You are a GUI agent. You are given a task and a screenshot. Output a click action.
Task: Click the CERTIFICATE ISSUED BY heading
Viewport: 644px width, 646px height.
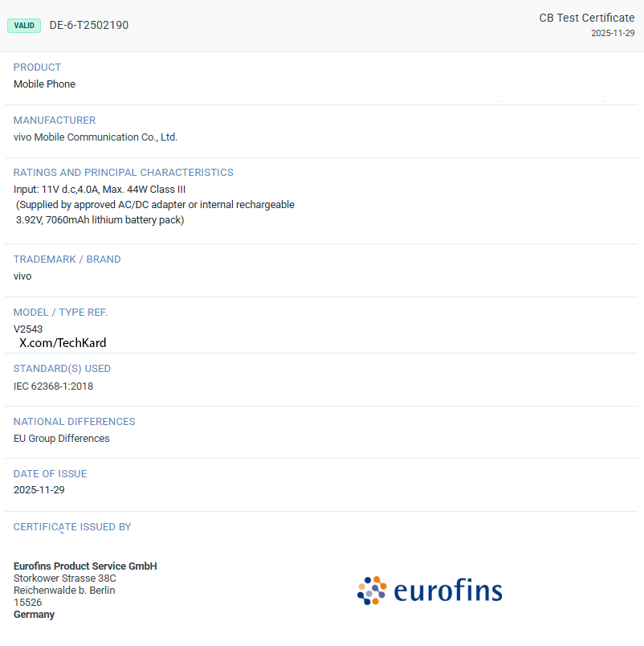[x=72, y=527]
